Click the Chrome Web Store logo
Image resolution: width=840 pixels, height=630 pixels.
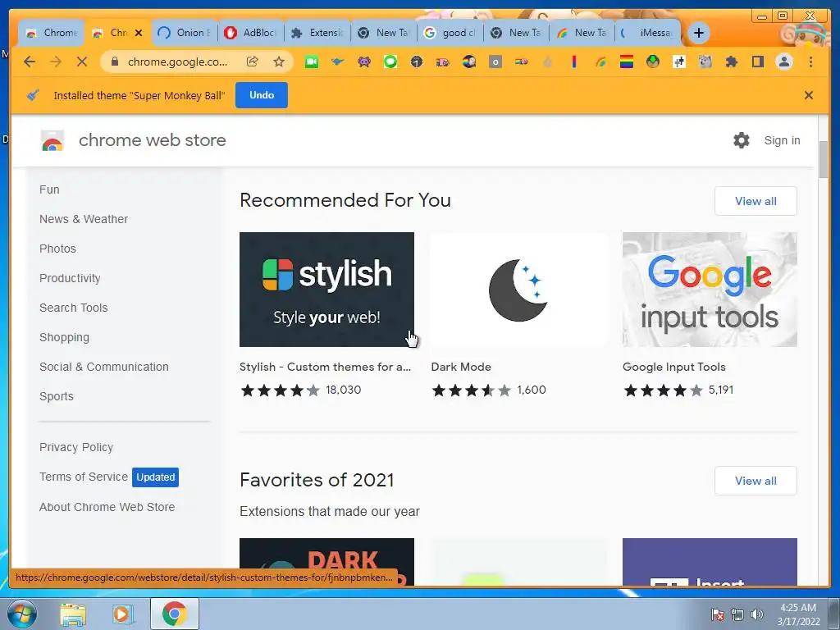pyautogui.click(x=52, y=141)
